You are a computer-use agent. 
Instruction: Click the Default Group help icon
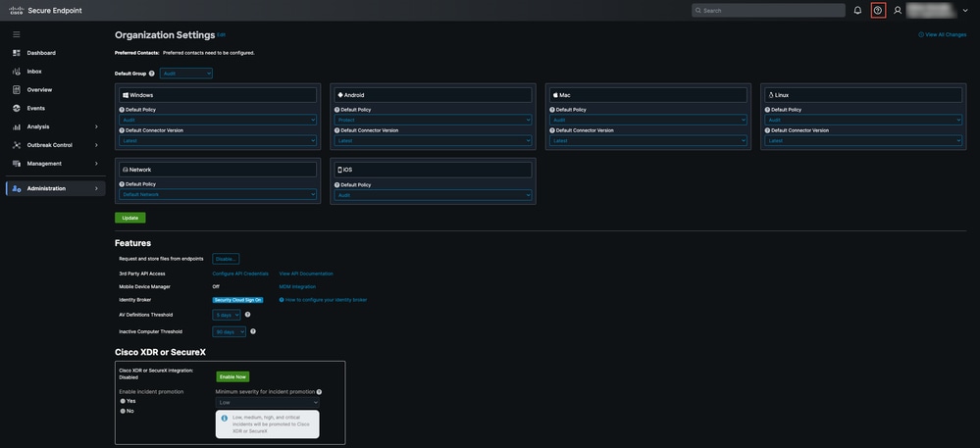(x=152, y=74)
